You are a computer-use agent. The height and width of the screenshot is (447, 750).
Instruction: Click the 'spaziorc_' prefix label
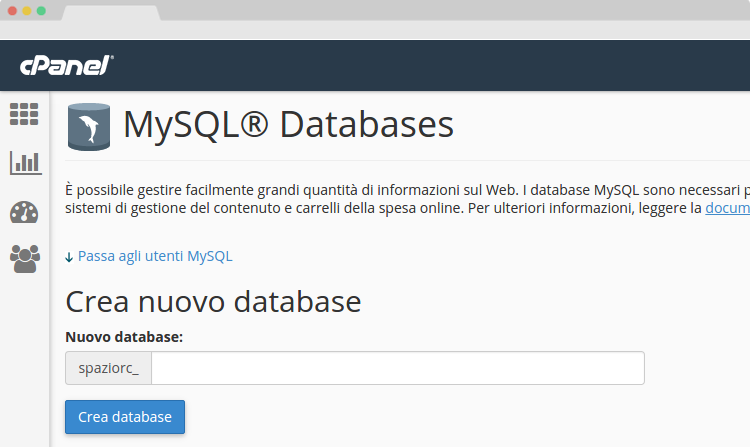click(109, 368)
